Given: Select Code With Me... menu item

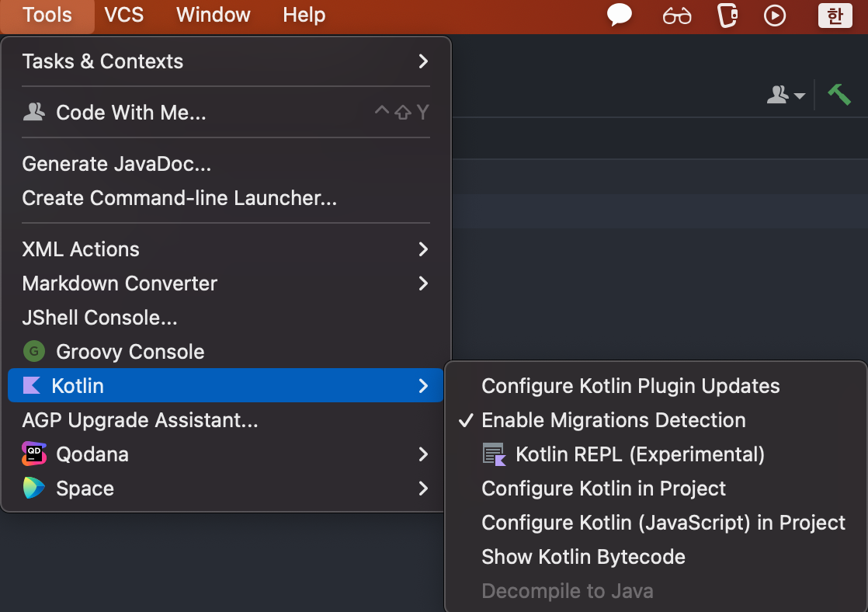Looking at the screenshot, I should point(226,113).
